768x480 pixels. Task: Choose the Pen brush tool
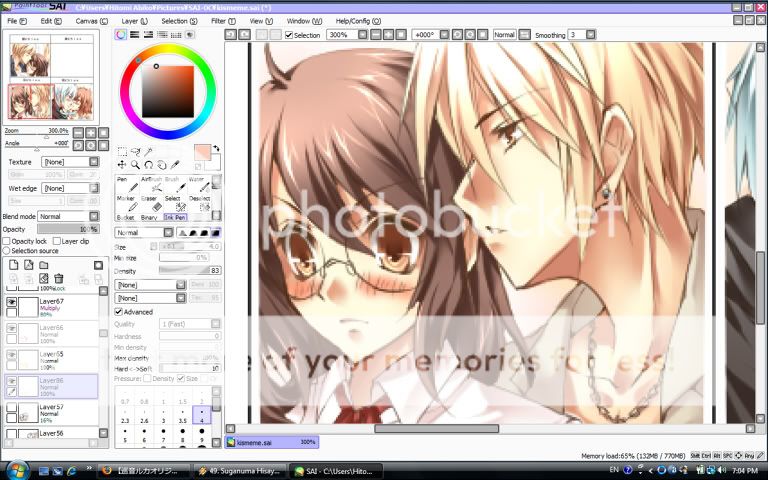[127, 185]
